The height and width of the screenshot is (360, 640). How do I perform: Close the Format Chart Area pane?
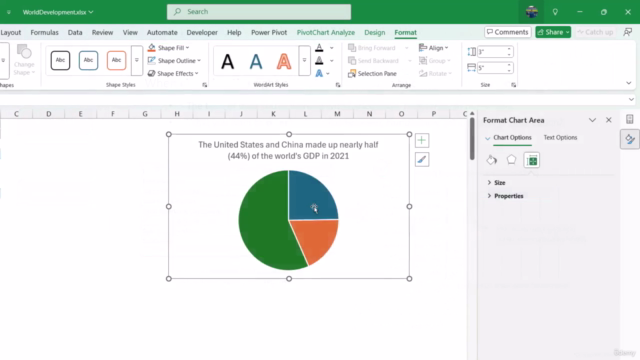click(x=609, y=120)
